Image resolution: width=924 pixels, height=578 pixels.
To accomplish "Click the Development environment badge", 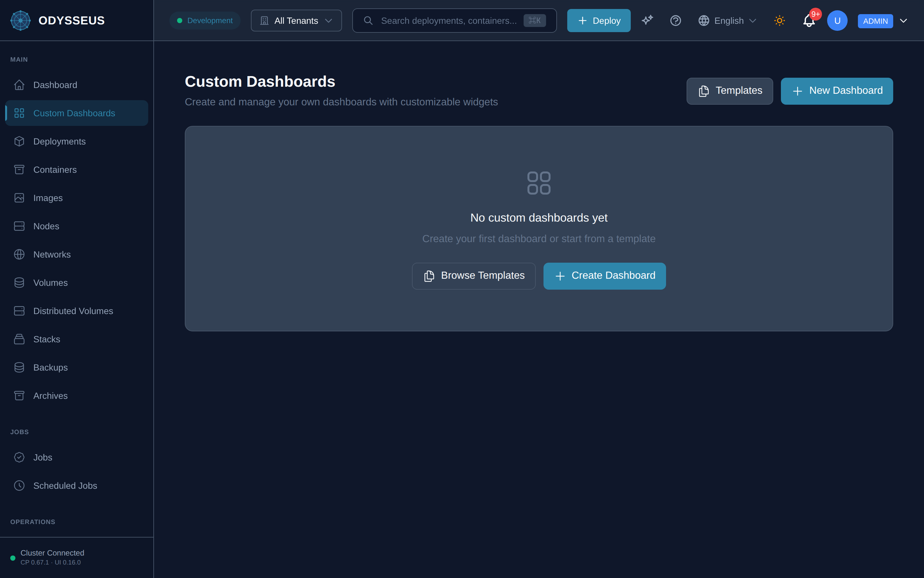I will [x=205, y=21].
